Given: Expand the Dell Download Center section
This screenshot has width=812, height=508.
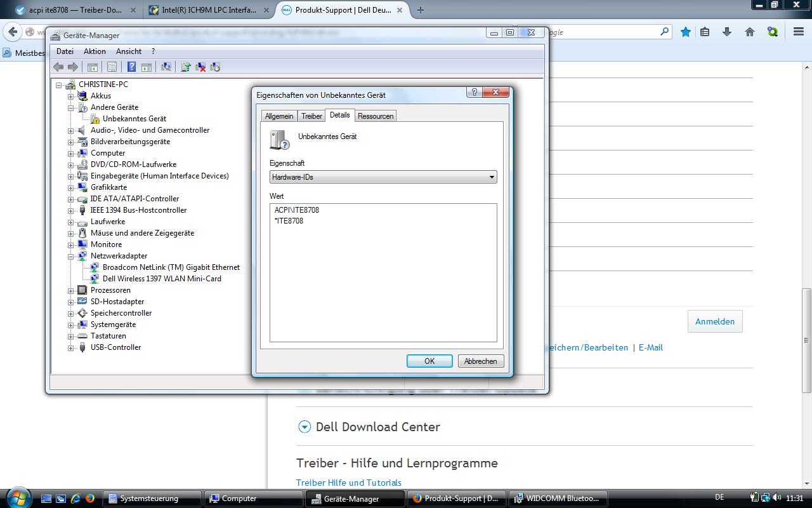Looking at the screenshot, I should [304, 427].
